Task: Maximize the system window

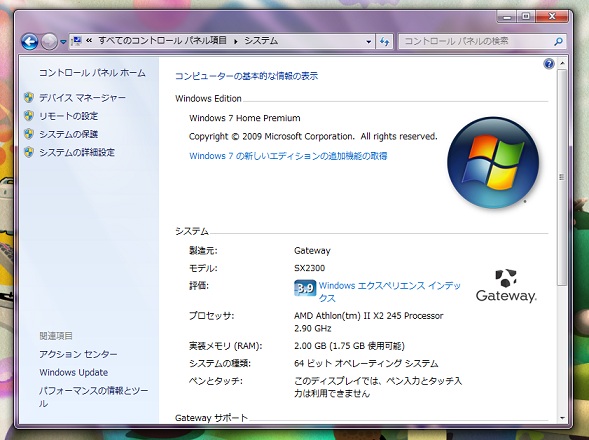Action: [x=526, y=16]
